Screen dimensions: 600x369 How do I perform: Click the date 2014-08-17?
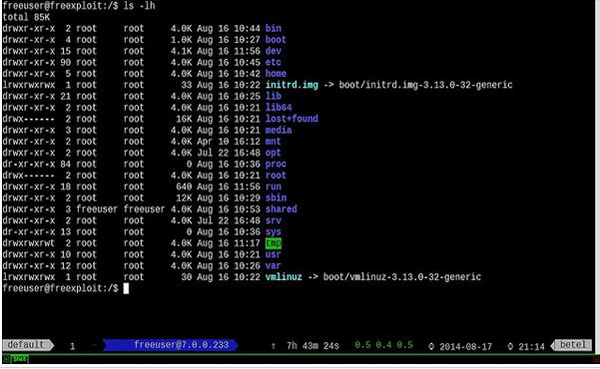click(466, 347)
